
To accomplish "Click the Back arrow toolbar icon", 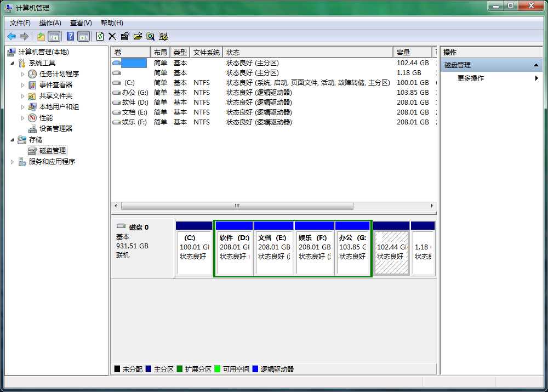I will click(12, 36).
